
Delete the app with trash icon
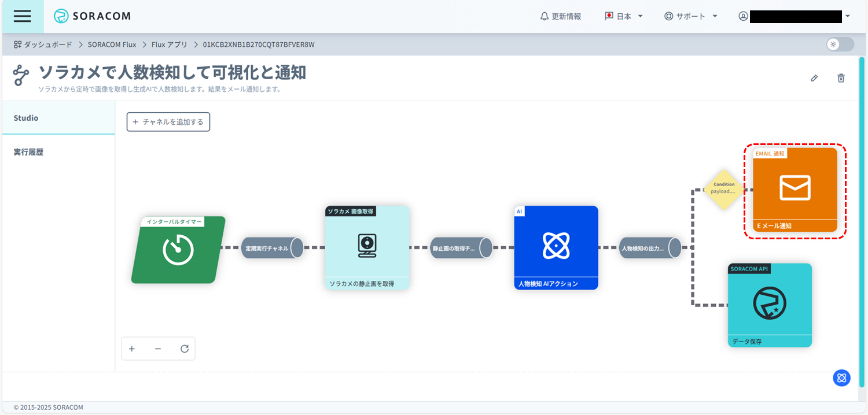[841, 78]
